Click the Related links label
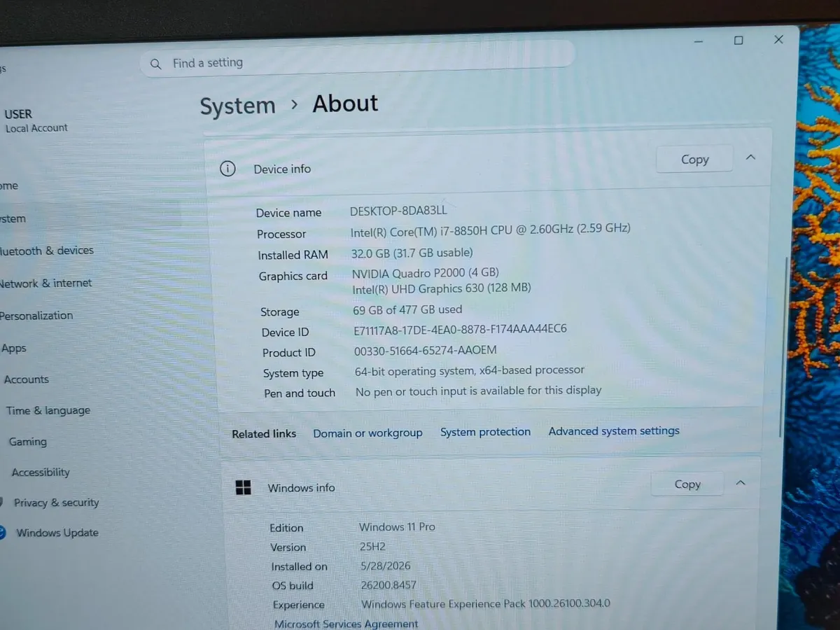Screen dimensions: 840x630 pos(264,434)
